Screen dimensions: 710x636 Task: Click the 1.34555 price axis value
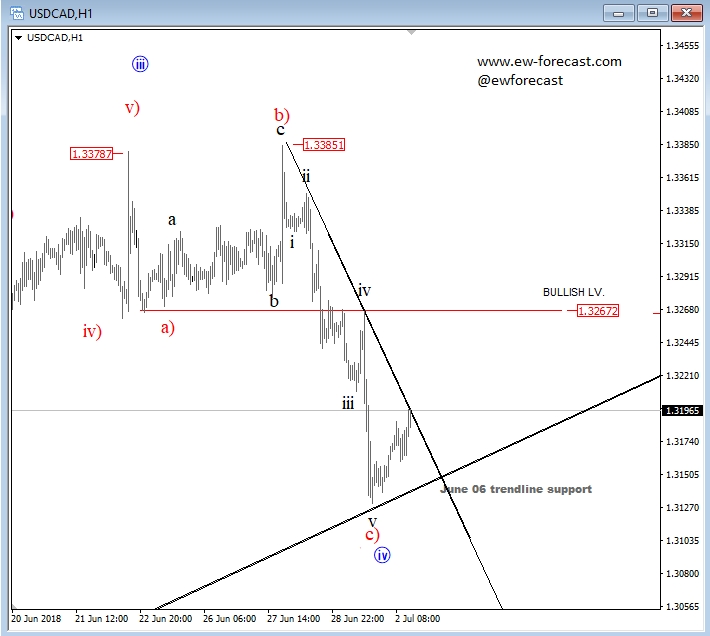click(x=682, y=46)
